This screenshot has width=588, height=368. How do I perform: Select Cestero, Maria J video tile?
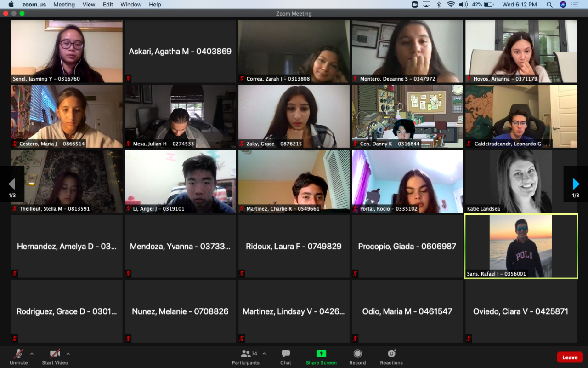[x=67, y=116]
